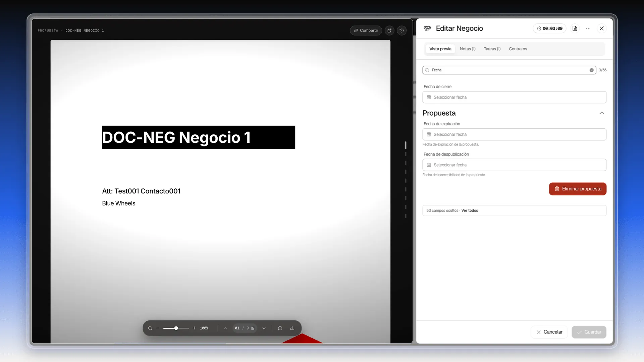Click the Eliminar propuesta button
Screen dimensions: 644x362
(x=578, y=189)
